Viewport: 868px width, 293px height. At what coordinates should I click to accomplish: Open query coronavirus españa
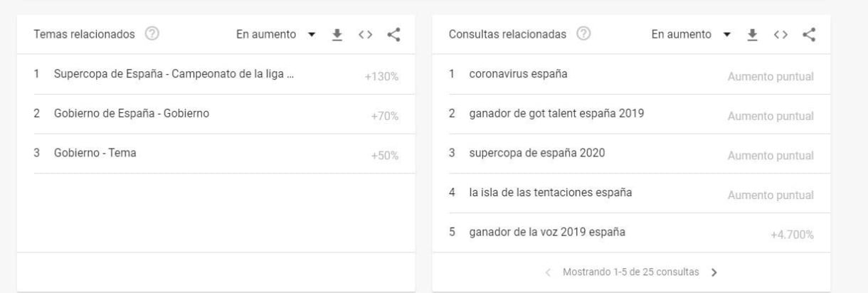[x=518, y=75]
